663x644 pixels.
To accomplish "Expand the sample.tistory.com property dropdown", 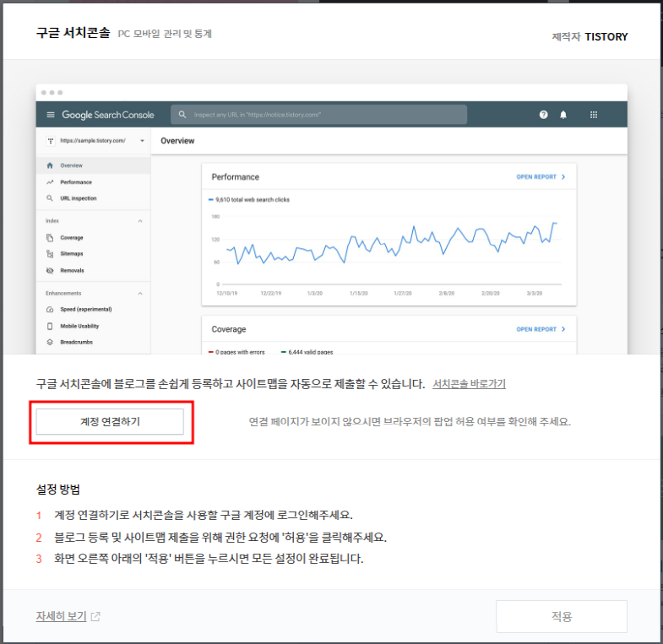I will [142, 141].
